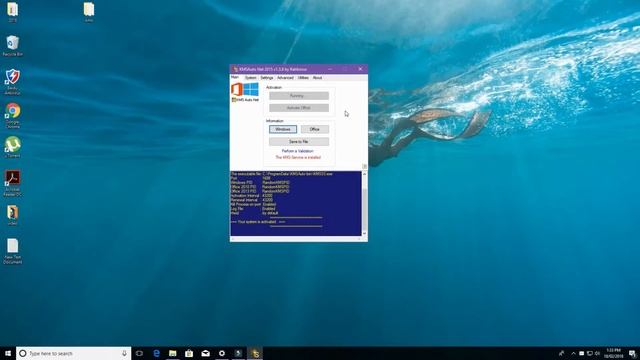Click the Windows information button
Image resolution: width=640 pixels, height=360 pixels.
tap(283, 129)
